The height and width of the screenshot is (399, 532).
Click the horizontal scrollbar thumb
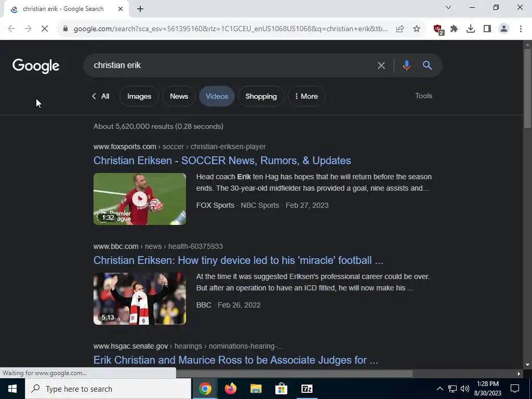point(294,374)
